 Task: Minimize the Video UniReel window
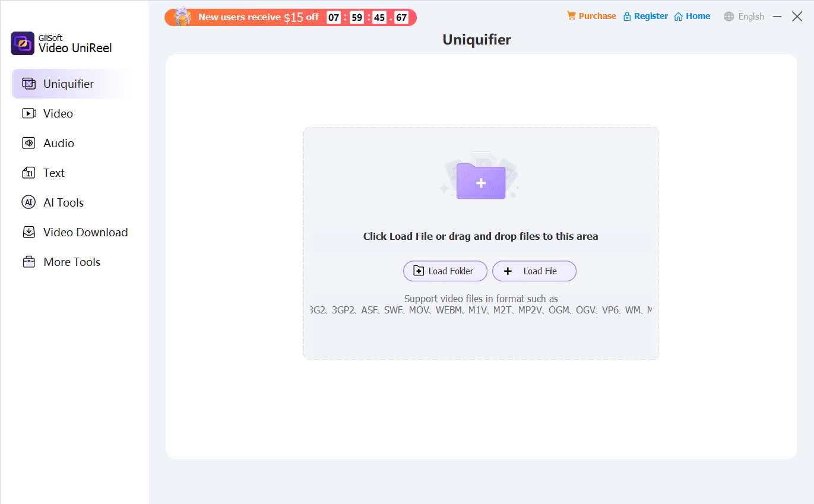pos(777,17)
